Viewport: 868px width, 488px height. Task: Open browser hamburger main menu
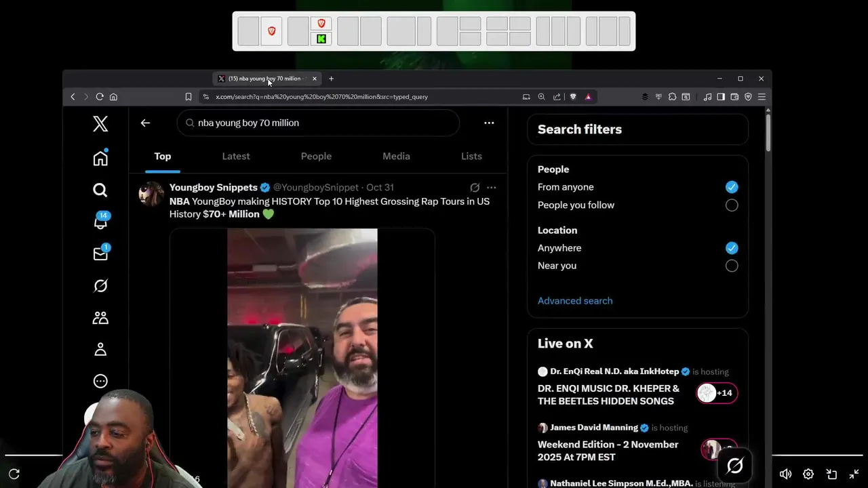pyautogui.click(x=762, y=97)
